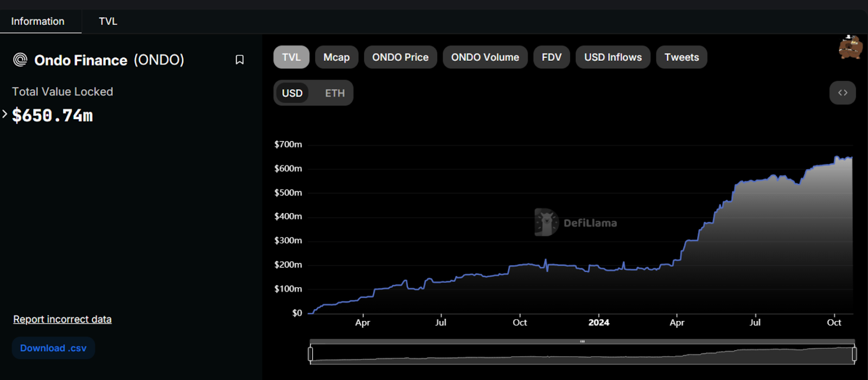Switch chart denomination to USD
The image size is (868, 380).
[x=292, y=93]
